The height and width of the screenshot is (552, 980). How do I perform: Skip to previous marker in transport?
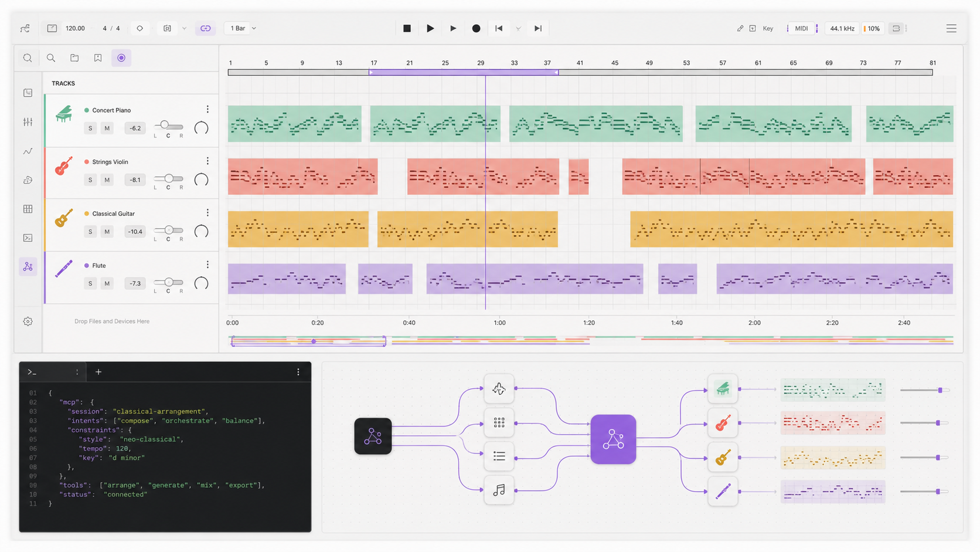point(499,28)
